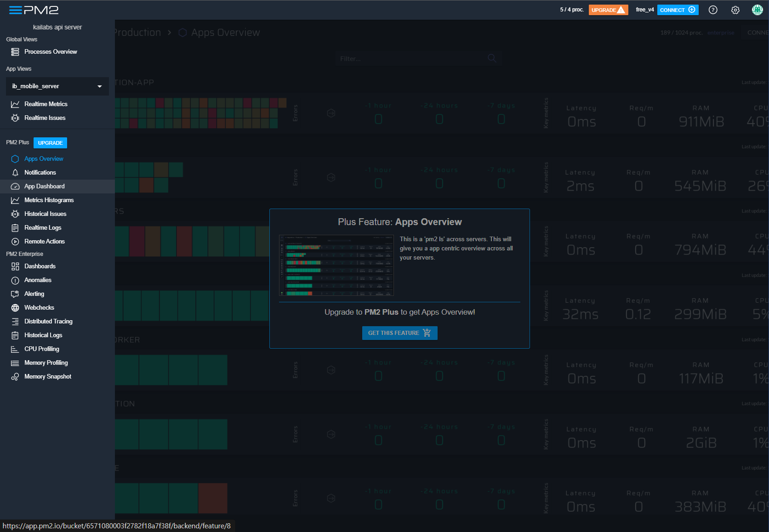Click the App Dashboard gauge icon
769x532 pixels.
pos(15,187)
